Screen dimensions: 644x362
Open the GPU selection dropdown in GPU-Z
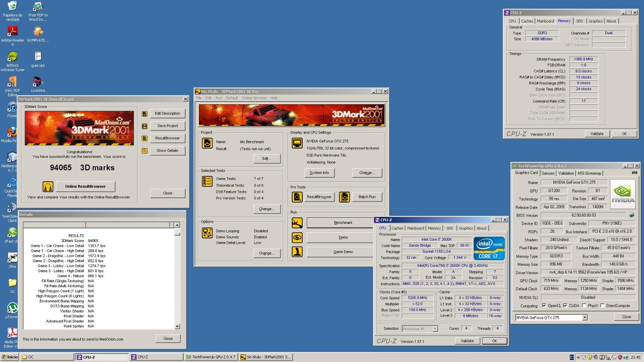click(x=585, y=318)
